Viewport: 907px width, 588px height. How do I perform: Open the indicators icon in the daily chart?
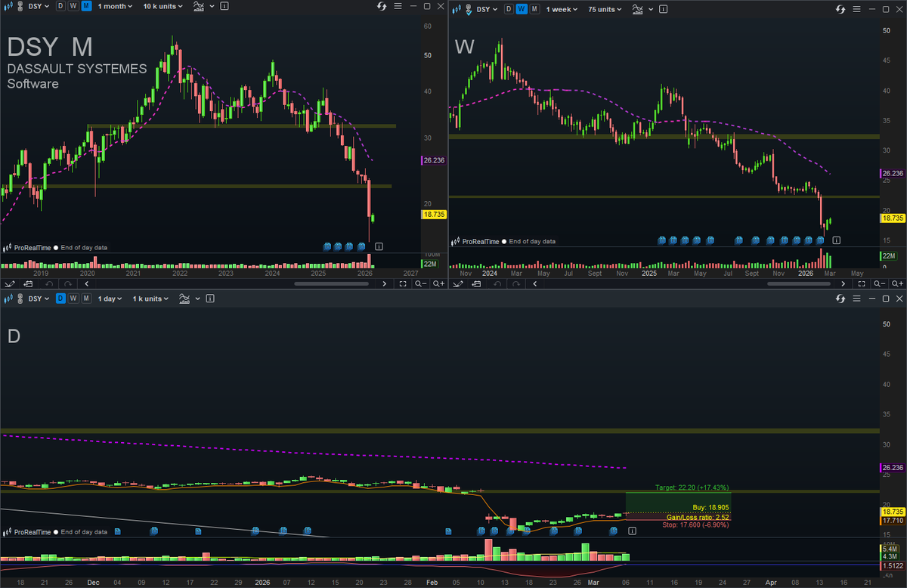click(184, 299)
